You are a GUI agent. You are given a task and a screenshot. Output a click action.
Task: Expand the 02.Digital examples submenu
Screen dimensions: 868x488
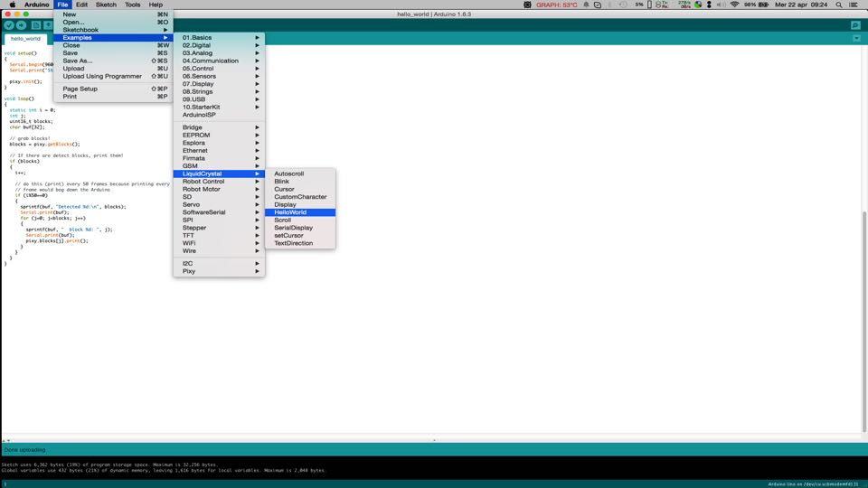(219, 45)
